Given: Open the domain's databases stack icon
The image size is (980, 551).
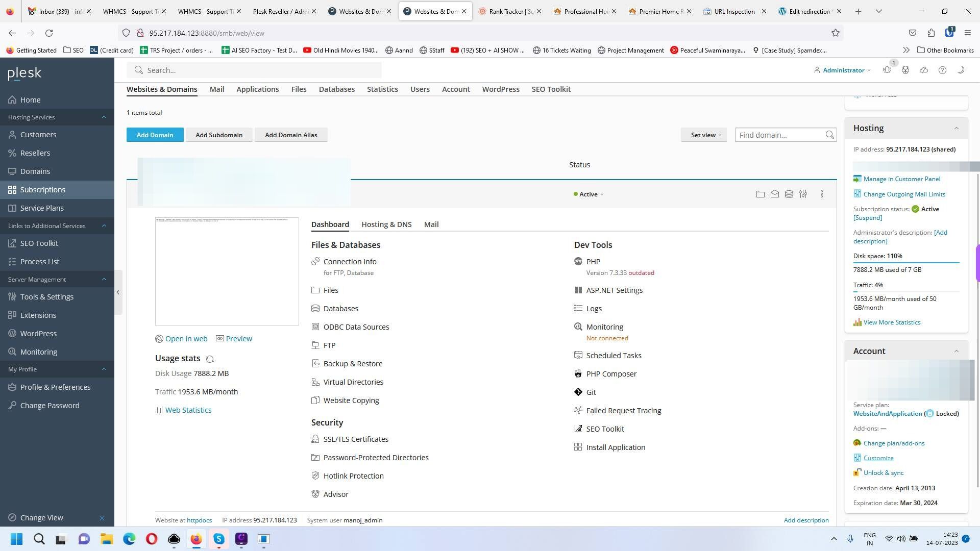Looking at the screenshot, I should pos(789,194).
